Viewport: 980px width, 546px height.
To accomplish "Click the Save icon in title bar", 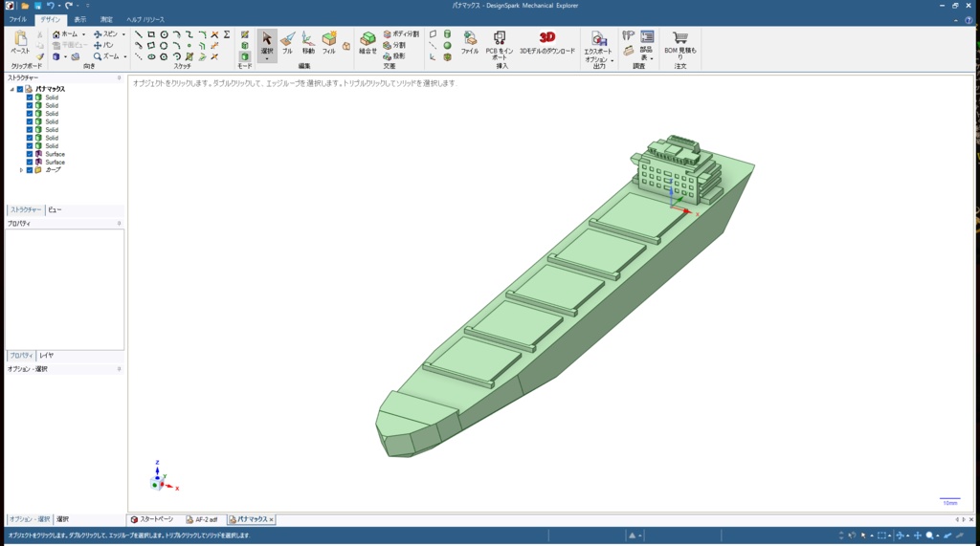I will pos(37,6).
